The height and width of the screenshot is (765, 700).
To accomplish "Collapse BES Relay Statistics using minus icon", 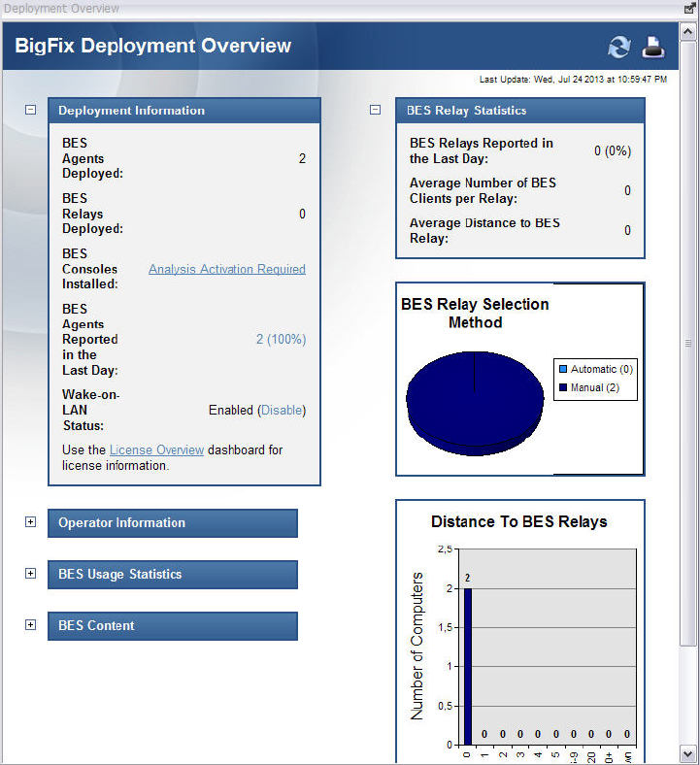I will pyautogui.click(x=376, y=110).
